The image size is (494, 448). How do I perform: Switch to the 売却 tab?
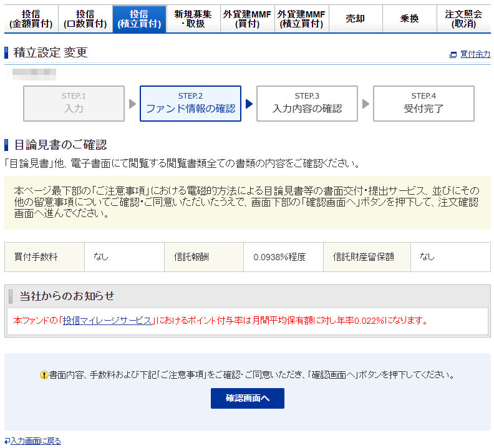point(356,19)
